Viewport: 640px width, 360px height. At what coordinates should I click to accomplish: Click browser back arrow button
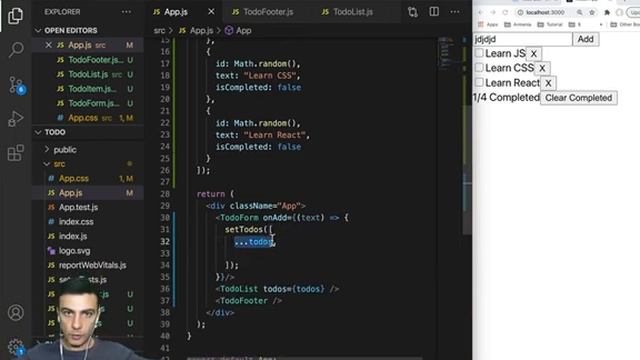(x=480, y=12)
